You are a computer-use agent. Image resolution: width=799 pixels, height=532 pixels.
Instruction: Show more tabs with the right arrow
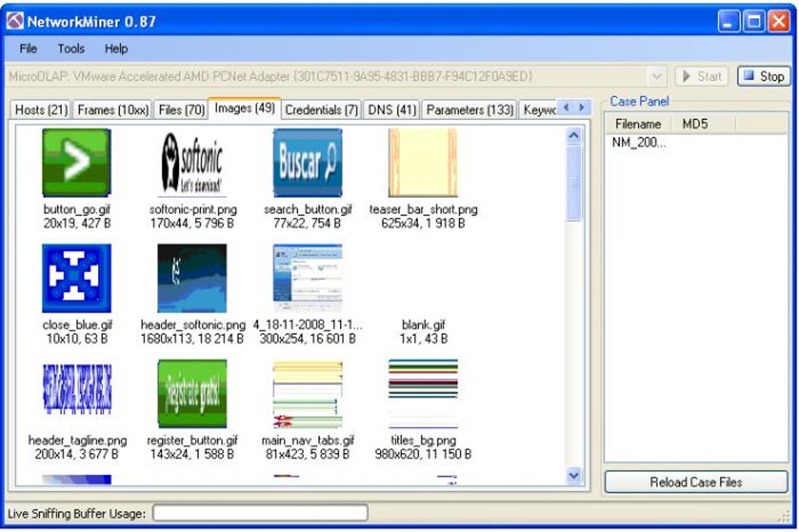[581, 107]
